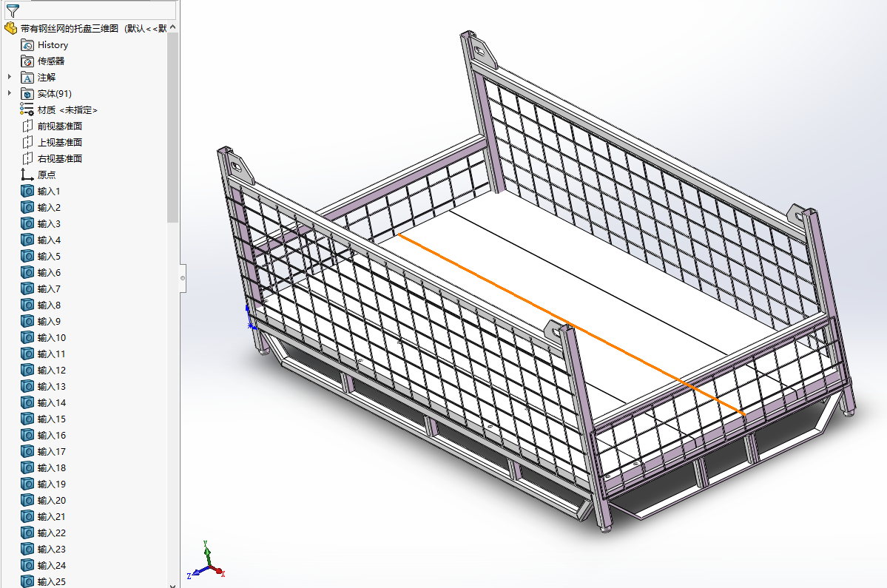This screenshot has width=887, height=588.
Task: Click the imported body icon for 输入6
Action: click(27, 272)
